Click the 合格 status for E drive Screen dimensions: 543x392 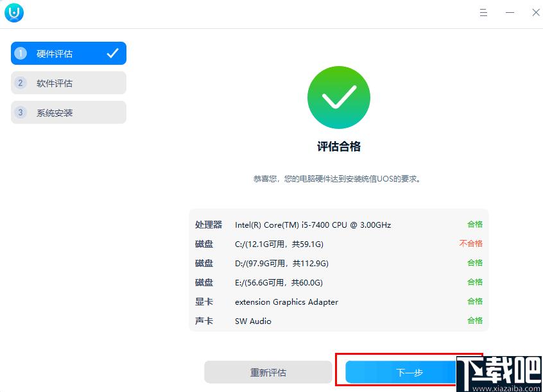point(475,282)
